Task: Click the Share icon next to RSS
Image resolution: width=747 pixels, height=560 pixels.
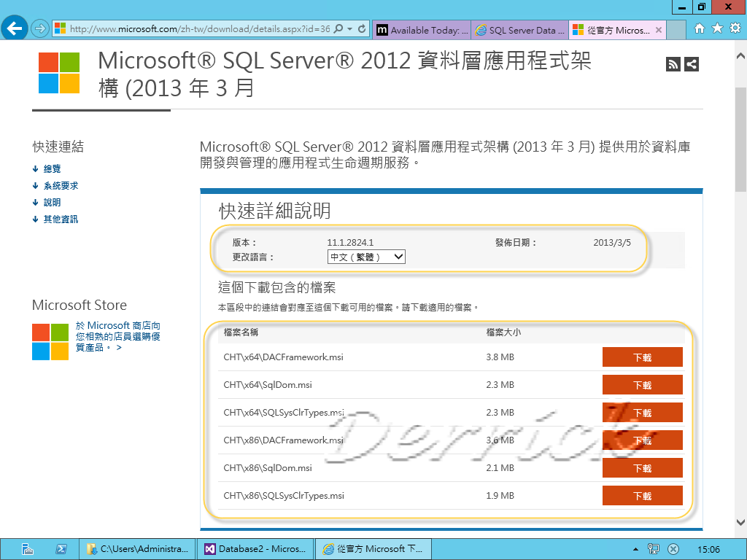Action: (x=691, y=63)
